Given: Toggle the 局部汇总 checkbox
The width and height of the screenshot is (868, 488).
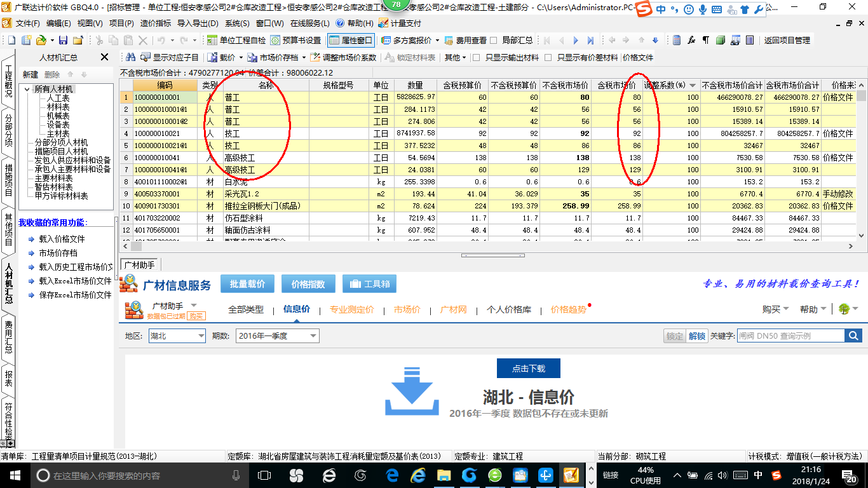Looking at the screenshot, I should [x=494, y=40].
